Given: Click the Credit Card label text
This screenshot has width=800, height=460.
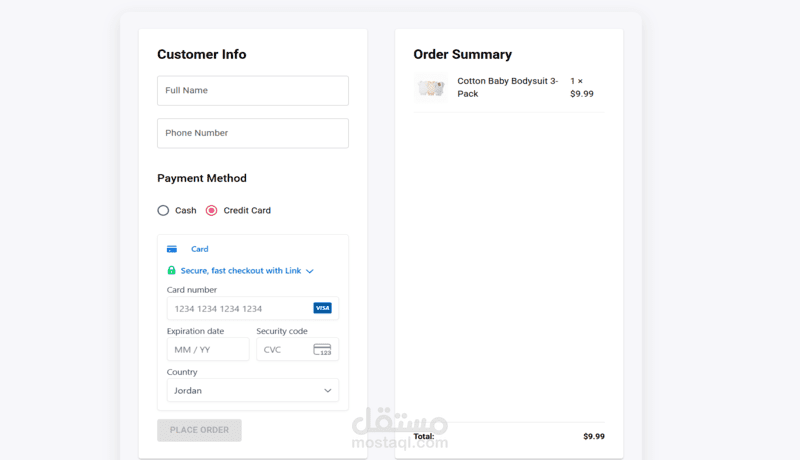Looking at the screenshot, I should tap(247, 211).
